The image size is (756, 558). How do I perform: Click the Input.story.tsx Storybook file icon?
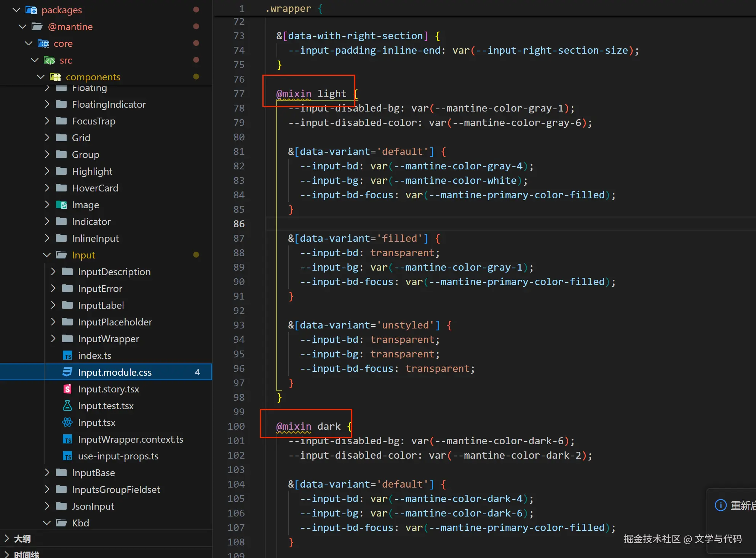coord(67,389)
